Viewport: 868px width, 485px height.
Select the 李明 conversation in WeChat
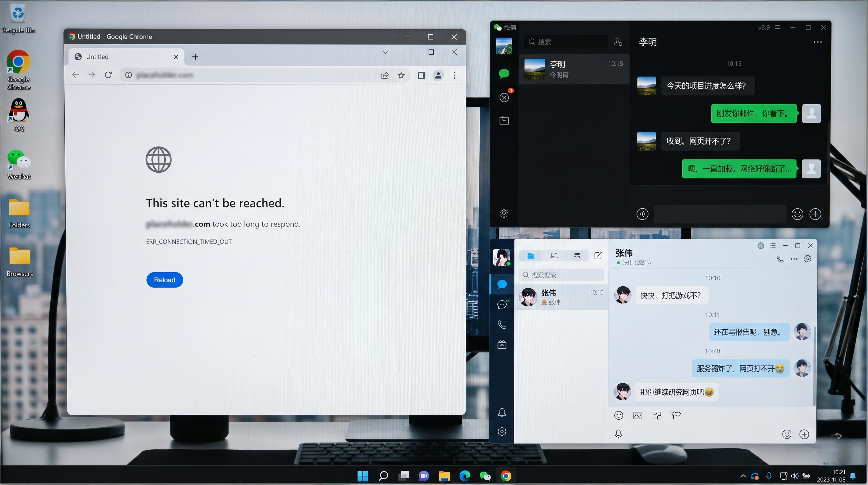pyautogui.click(x=573, y=69)
